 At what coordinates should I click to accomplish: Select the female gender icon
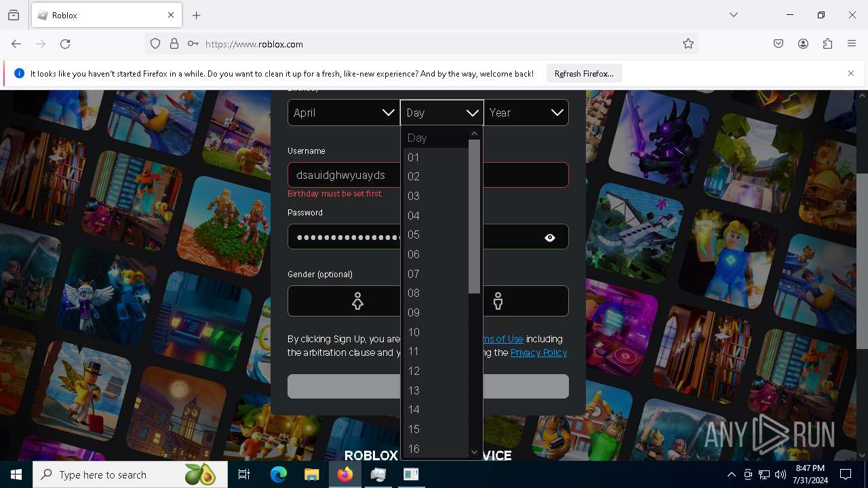[x=357, y=301]
